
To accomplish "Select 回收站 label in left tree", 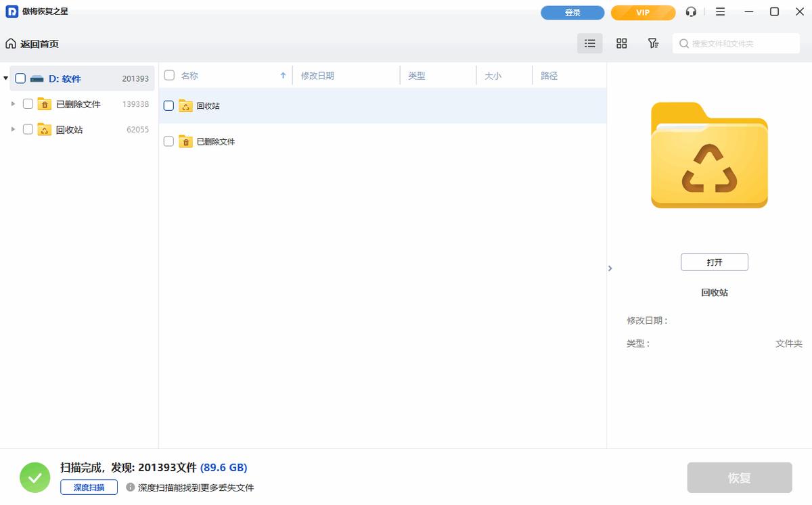I will tap(70, 129).
